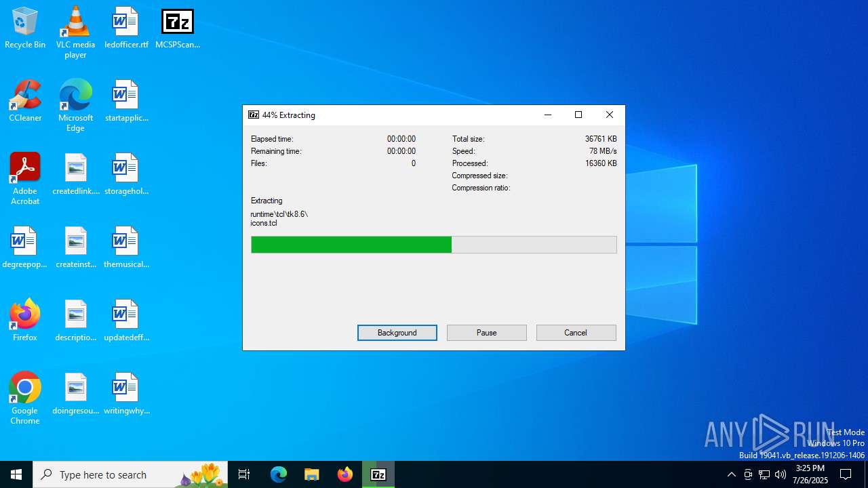The image size is (868, 488).
Task: Click the Compression ratio label
Action: pyautogui.click(x=481, y=188)
